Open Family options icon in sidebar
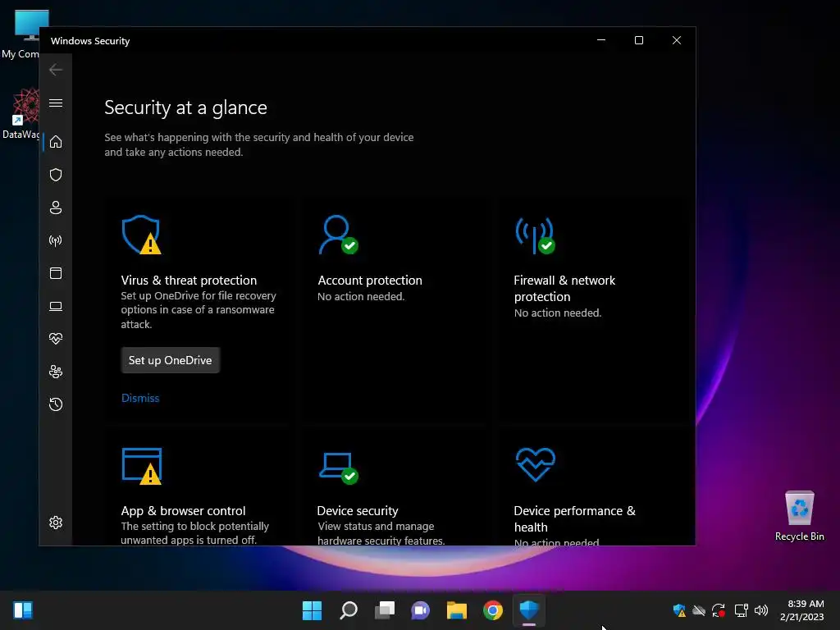The width and height of the screenshot is (840, 630). tap(56, 372)
